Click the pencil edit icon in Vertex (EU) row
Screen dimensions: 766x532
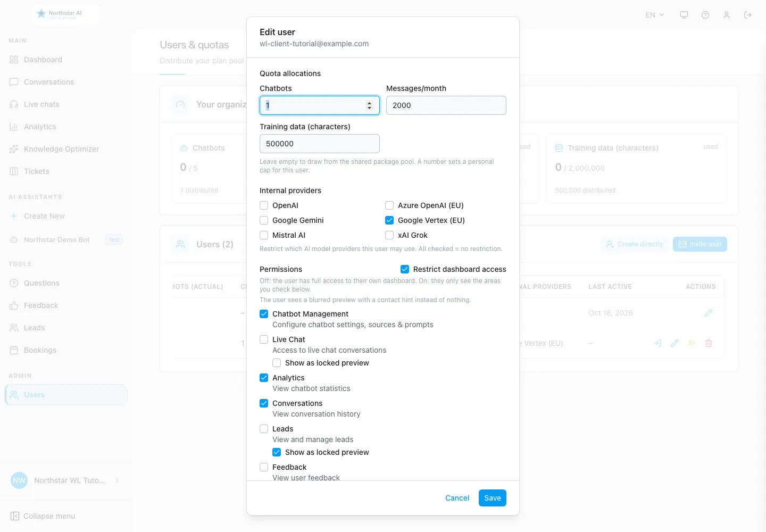point(675,343)
